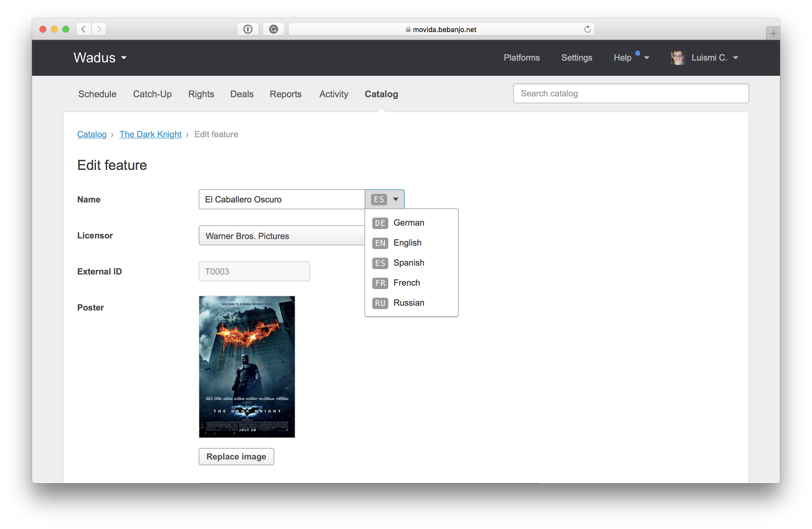Click The Dark Knight poster thumbnail
The image size is (812, 529).
click(247, 367)
